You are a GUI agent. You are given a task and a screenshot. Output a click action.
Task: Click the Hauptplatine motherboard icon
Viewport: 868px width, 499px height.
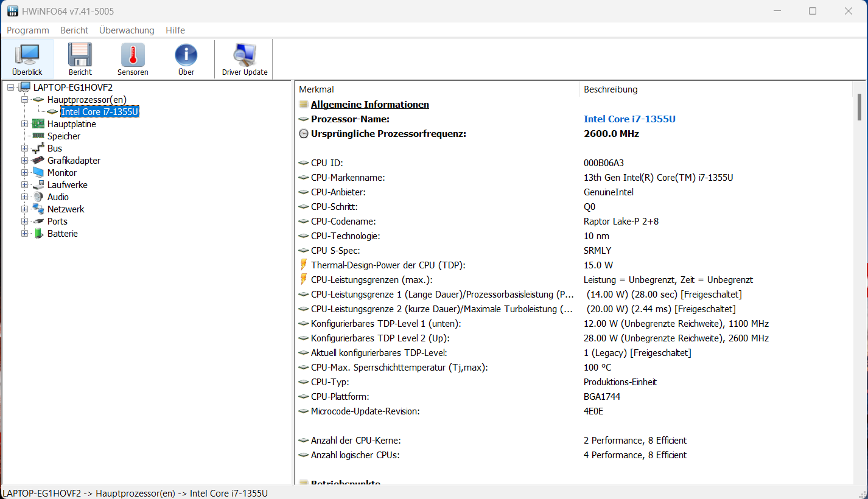[38, 124]
